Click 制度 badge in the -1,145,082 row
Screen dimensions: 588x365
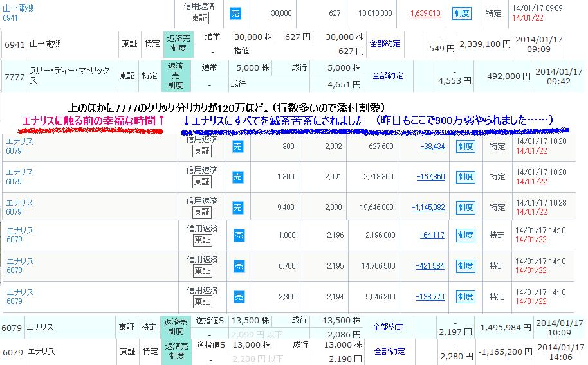[465, 208]
